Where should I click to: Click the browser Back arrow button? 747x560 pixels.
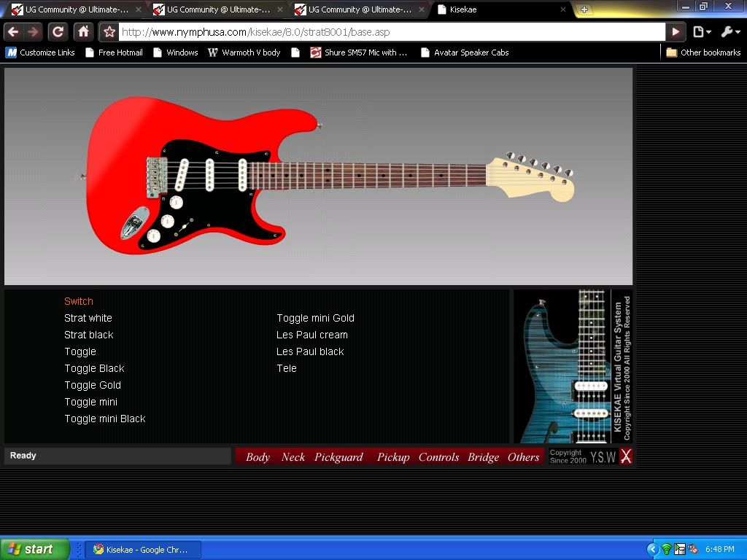(x=13, y=32)
